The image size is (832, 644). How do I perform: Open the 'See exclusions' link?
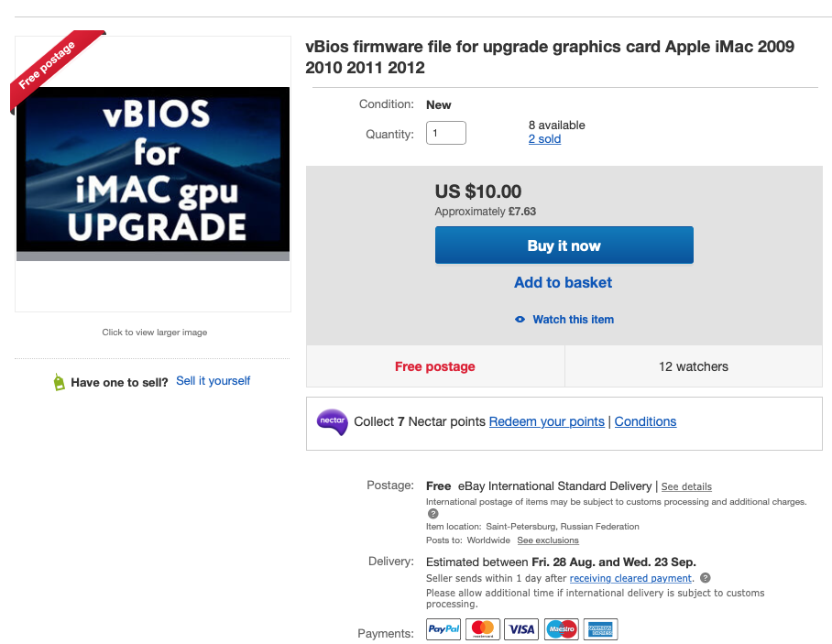click(x=547, y=540)
